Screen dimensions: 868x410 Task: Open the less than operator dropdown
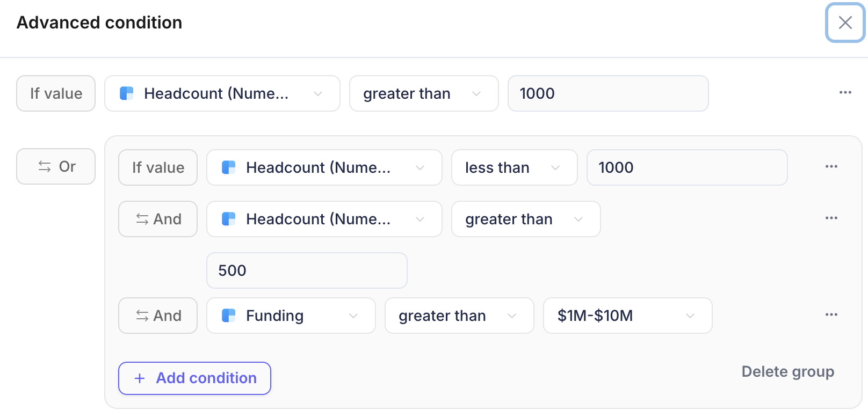click(515, 167)
